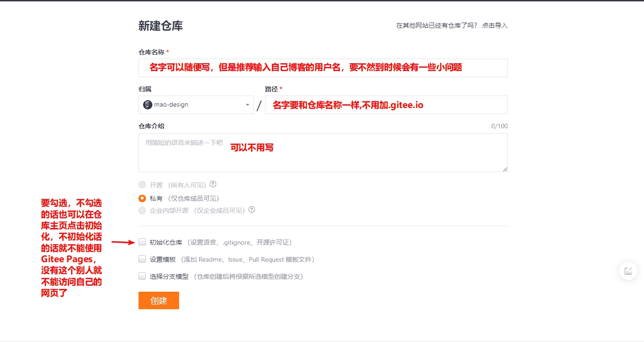644x342 pixels.
Task: Click the 新建仓库 page heading
Action: coord(161,26)
